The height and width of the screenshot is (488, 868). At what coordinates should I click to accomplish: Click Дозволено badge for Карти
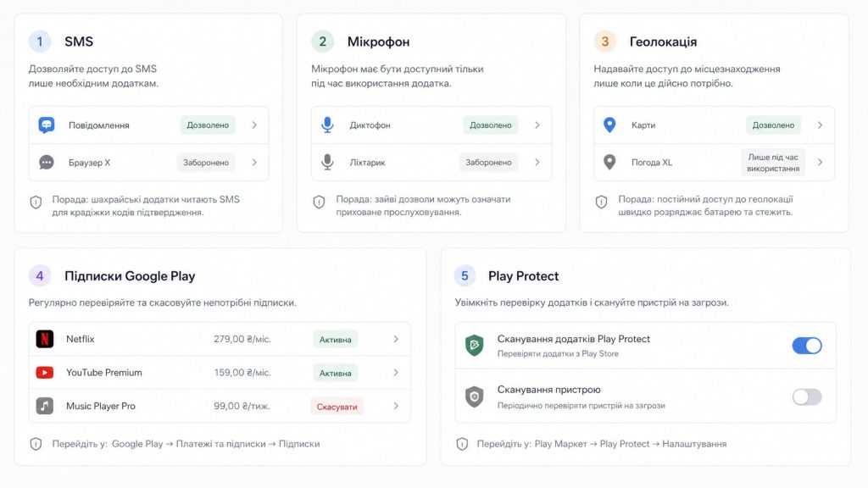pyautogui.click(x=773, y=125)
